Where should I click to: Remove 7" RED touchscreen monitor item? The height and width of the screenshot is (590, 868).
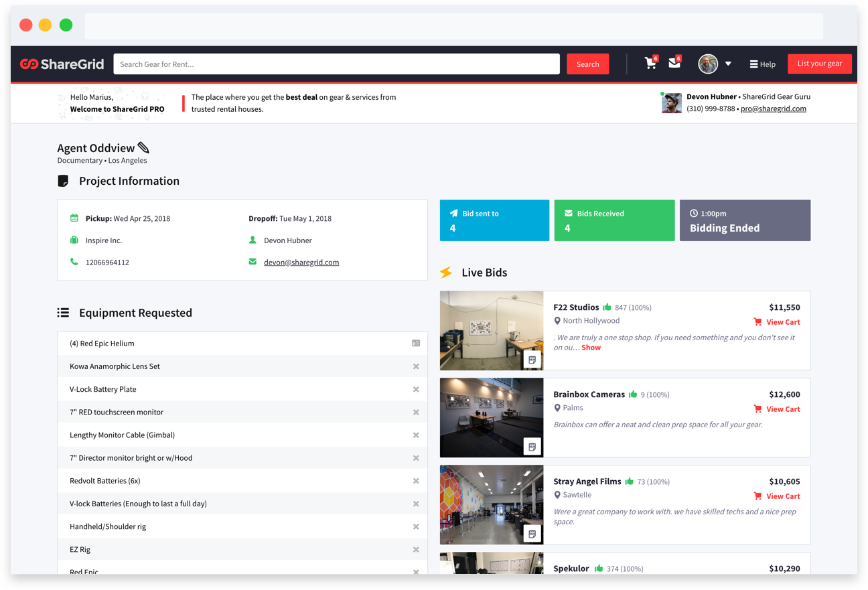[416, 413]
